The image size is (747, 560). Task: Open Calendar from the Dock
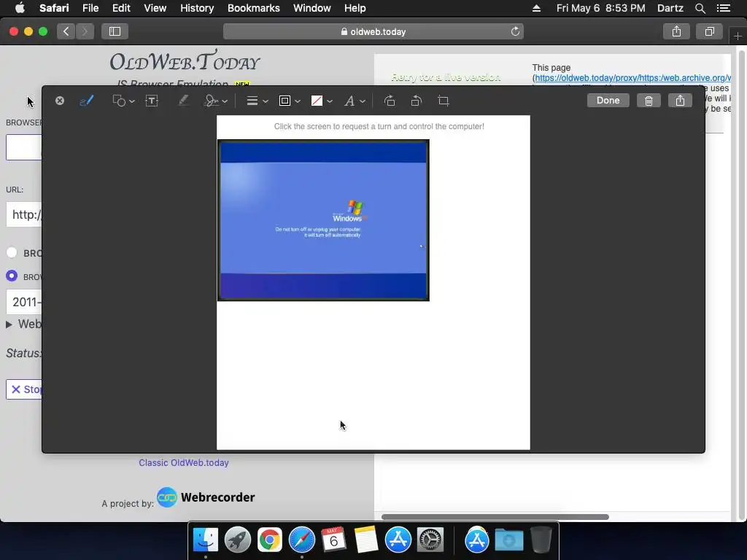coord(333,540)
